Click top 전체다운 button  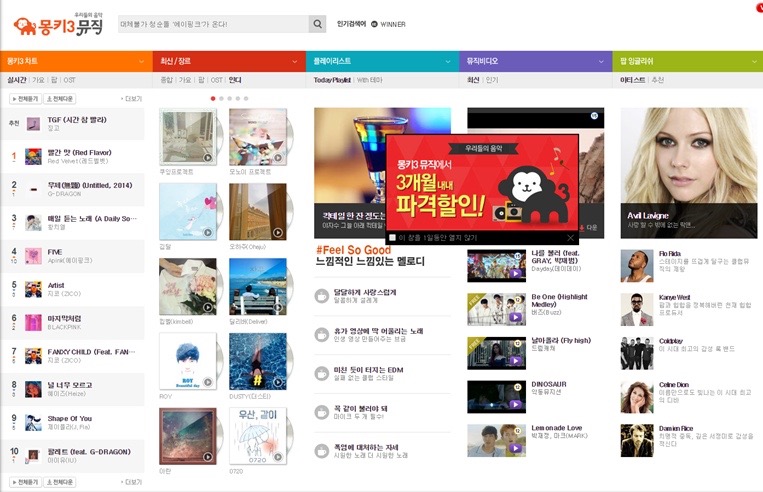point(60,99)
